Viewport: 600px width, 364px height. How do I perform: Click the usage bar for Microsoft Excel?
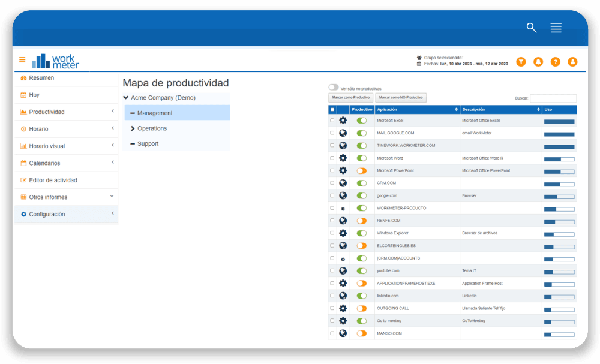tap(559, 122)
